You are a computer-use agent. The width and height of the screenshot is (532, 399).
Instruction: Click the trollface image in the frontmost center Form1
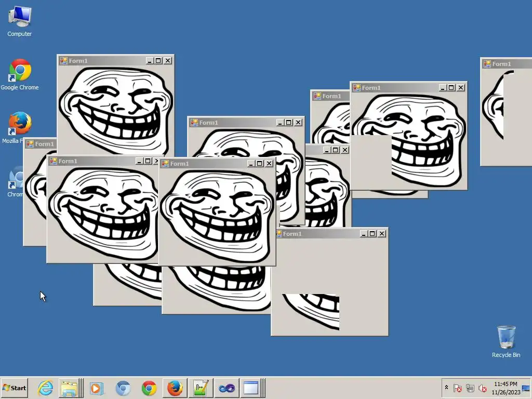217,217
